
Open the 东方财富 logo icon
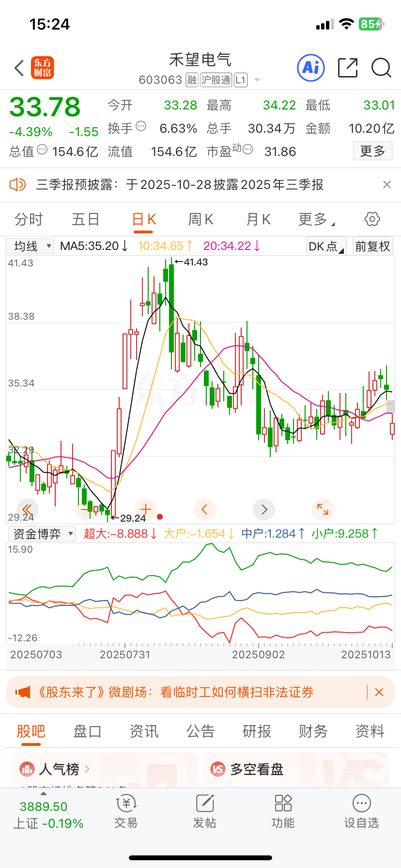point(43,68)
